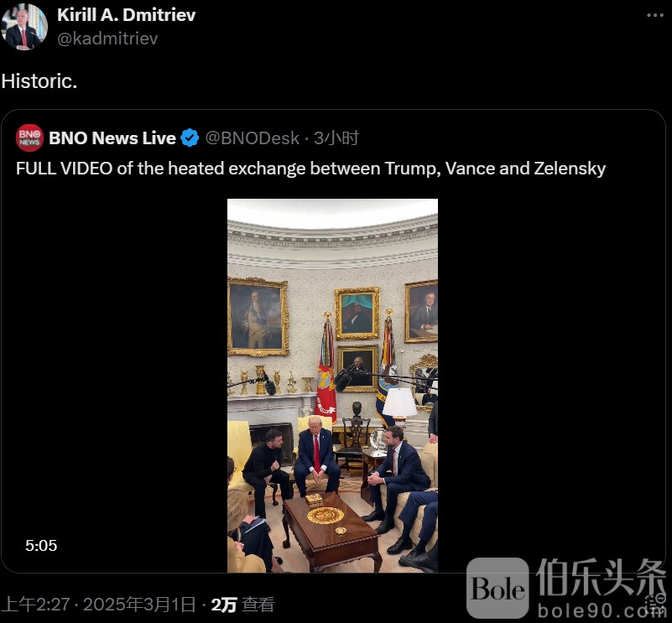Open the quoted tweet text about heated exchange

(x=310, y=169)
